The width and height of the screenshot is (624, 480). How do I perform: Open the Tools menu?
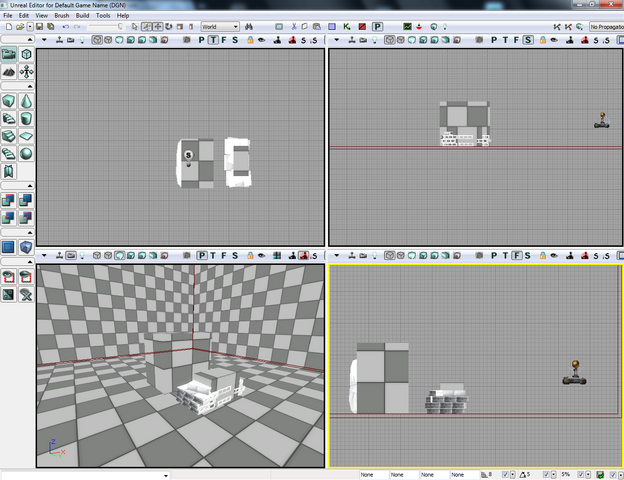(103, 16)
